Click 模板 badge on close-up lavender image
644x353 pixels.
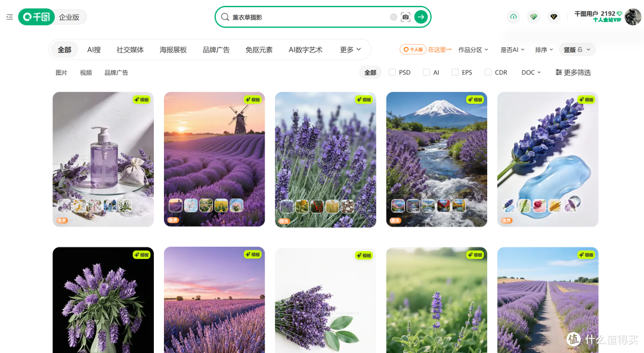pyautogui.click(x=364, y=100)
